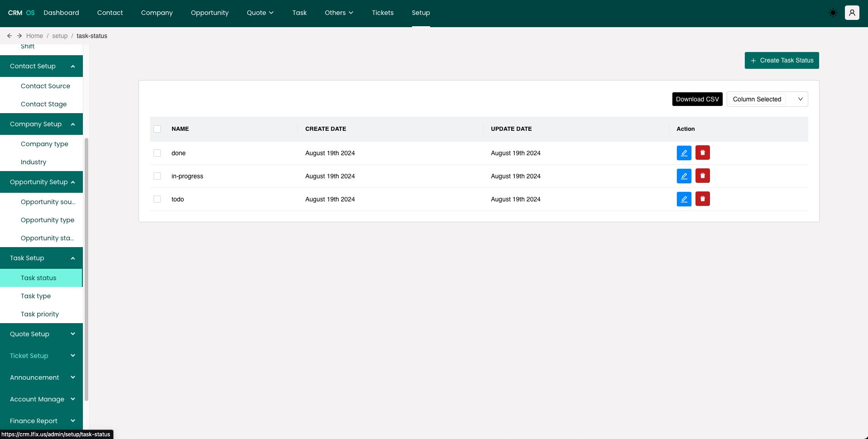Open Industry in sidebar
This screenshot has height=439, width=868.
tap(41, 162)
